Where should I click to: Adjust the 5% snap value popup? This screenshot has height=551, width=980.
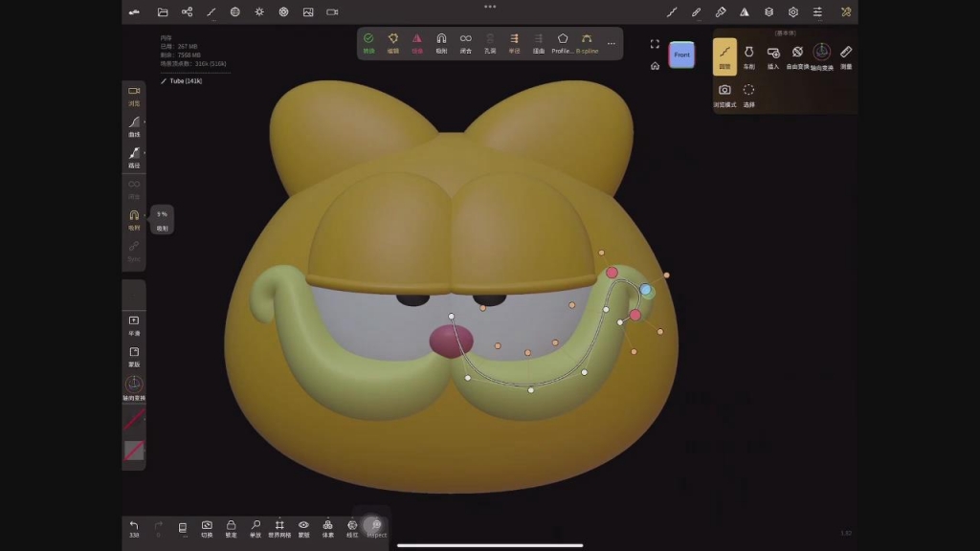(163, 220)
